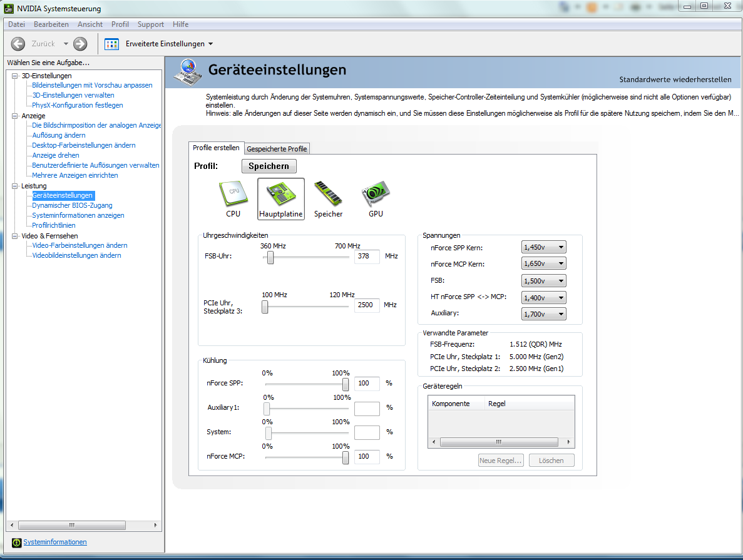Click the Auxiliary1 cooling slider thumb
This screenshot has height=560, width=743.
click(267, 409)
